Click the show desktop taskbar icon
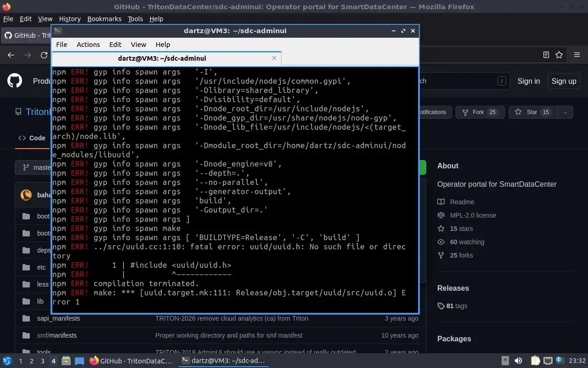Screen dimensions: 588x368 coord(79,361)
